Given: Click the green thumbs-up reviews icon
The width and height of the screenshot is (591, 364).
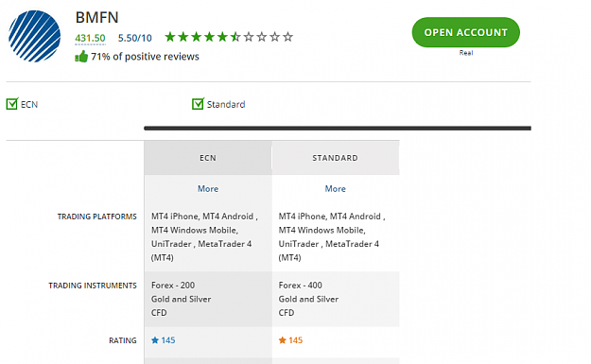Looking at the screenshot, I should [x=81, y=57].
